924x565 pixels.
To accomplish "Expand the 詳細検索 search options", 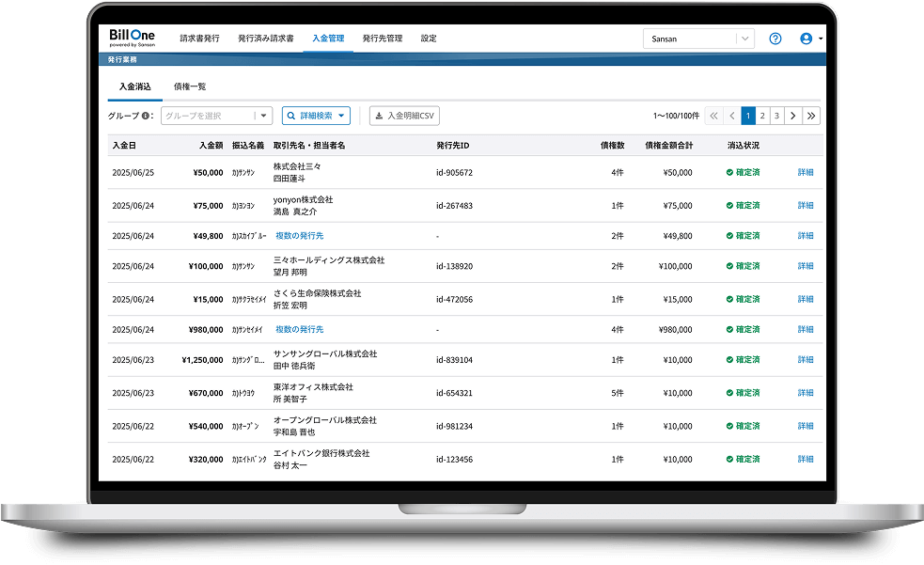I will point(316,116).
